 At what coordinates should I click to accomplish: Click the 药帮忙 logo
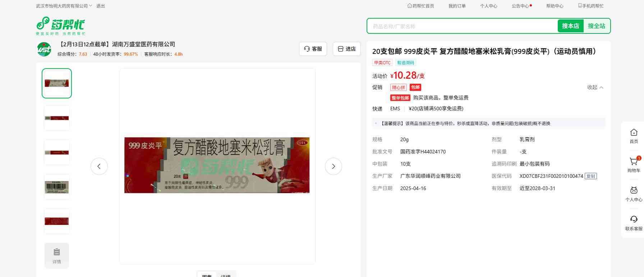[60, 26]
